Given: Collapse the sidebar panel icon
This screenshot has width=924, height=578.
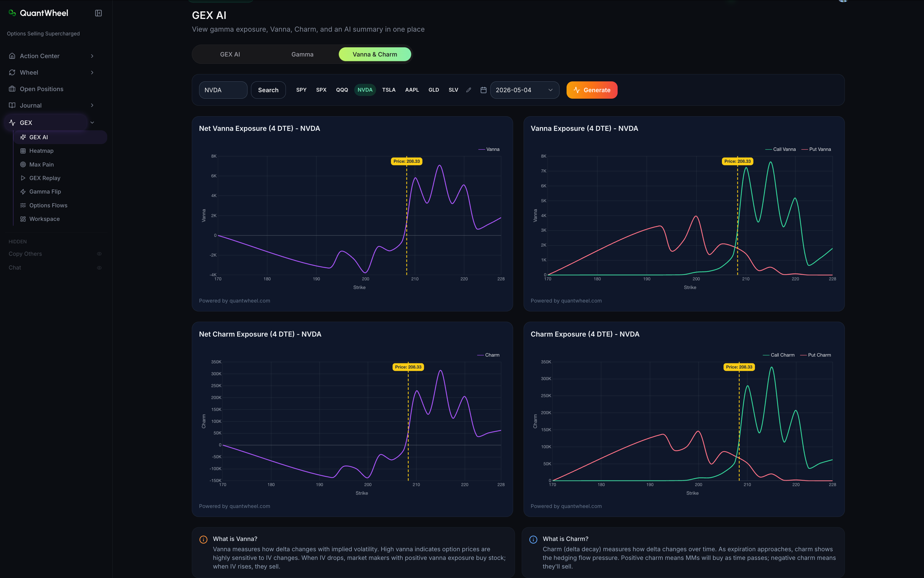Looking at the screenshot, I should [98, 13].
